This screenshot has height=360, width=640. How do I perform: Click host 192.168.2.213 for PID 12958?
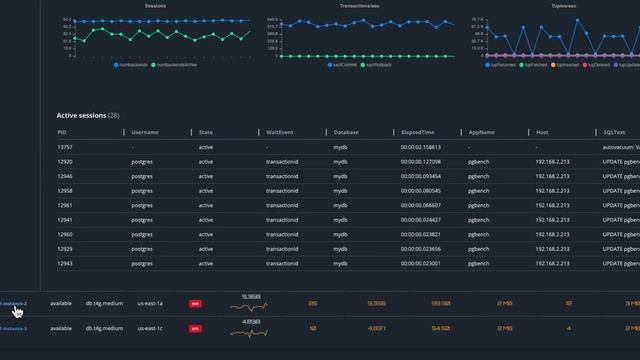[x=552, y=191]
